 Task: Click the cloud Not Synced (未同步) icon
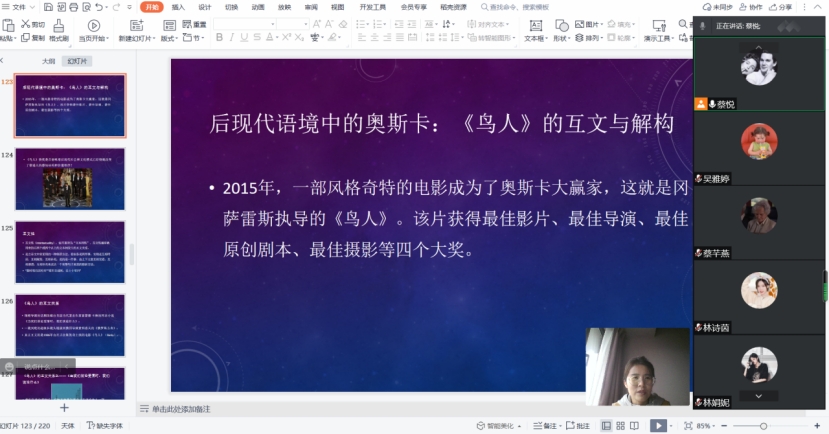[707, 7]
